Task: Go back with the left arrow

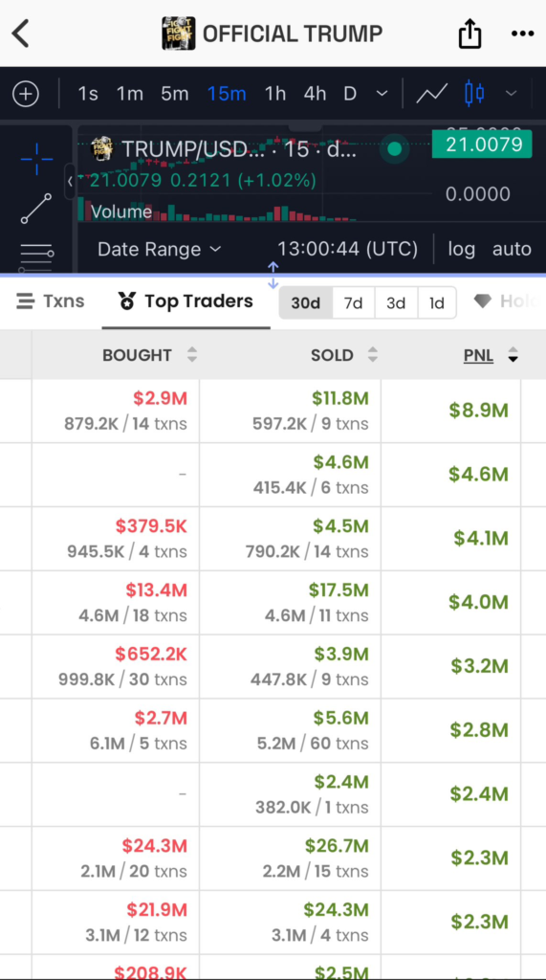Action: (x=21, y=33)
